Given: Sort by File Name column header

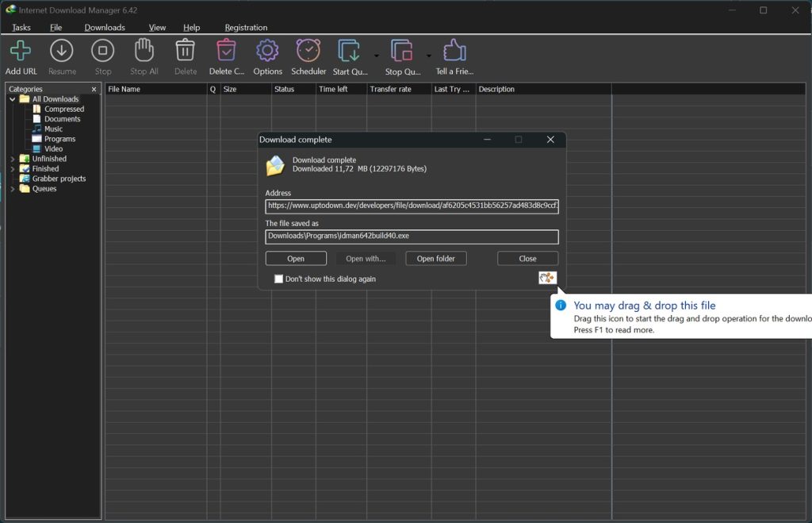Looking at the screenshot, I should (x=156, y=89).
